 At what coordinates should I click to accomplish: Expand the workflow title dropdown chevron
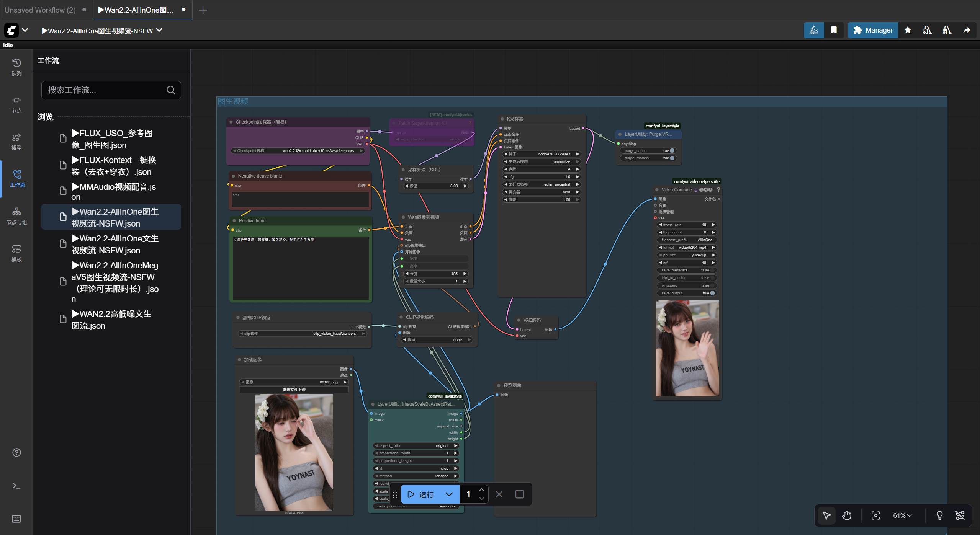(159, 31)
